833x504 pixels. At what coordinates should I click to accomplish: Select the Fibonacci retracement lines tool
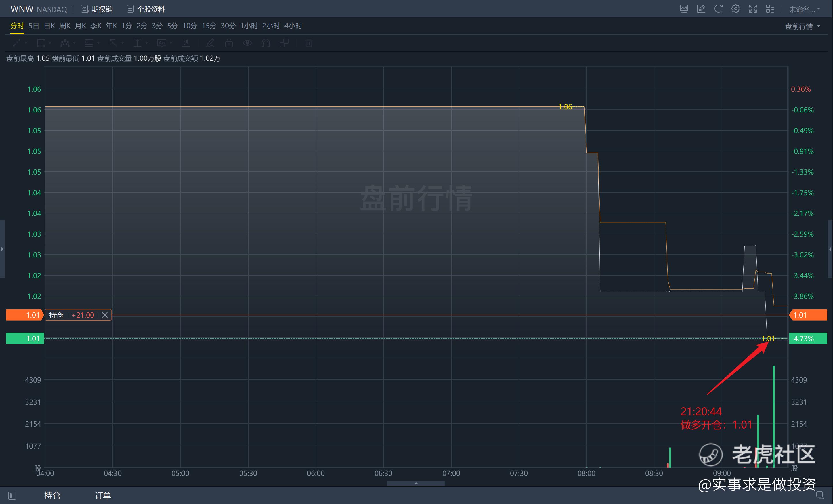pos(89,43)
